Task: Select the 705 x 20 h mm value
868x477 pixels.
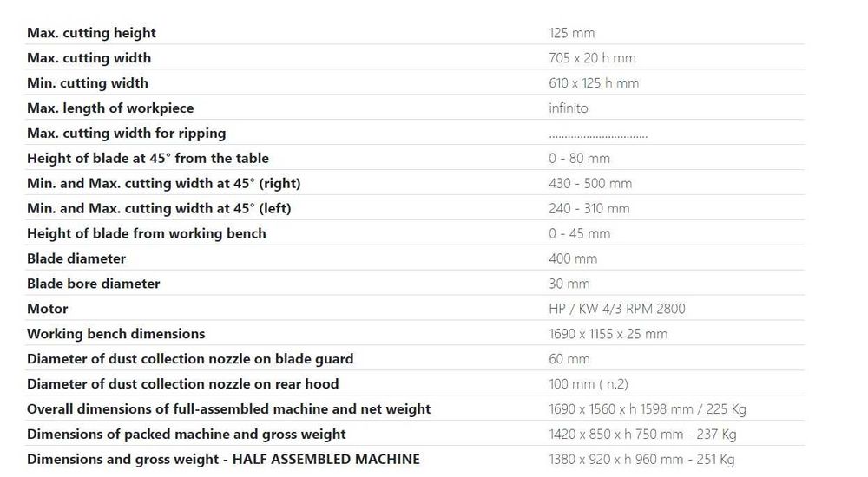Action: pos(592,58)
